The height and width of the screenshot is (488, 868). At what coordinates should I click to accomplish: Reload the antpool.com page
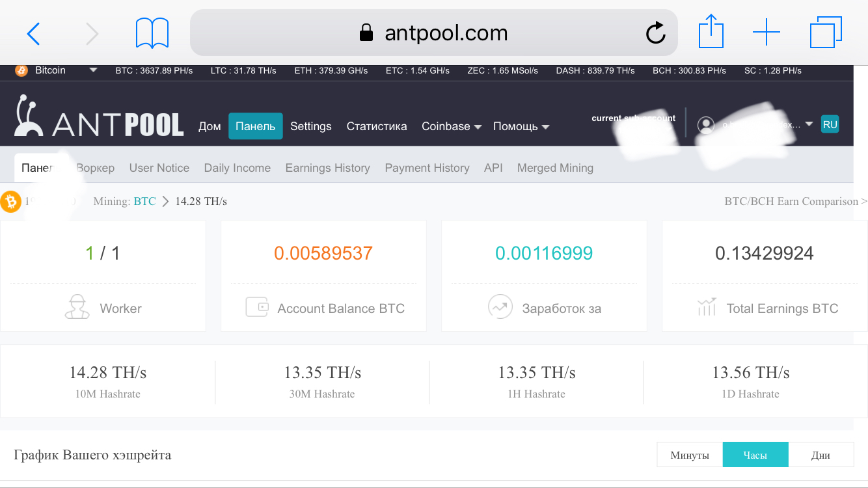coord(655,33)
